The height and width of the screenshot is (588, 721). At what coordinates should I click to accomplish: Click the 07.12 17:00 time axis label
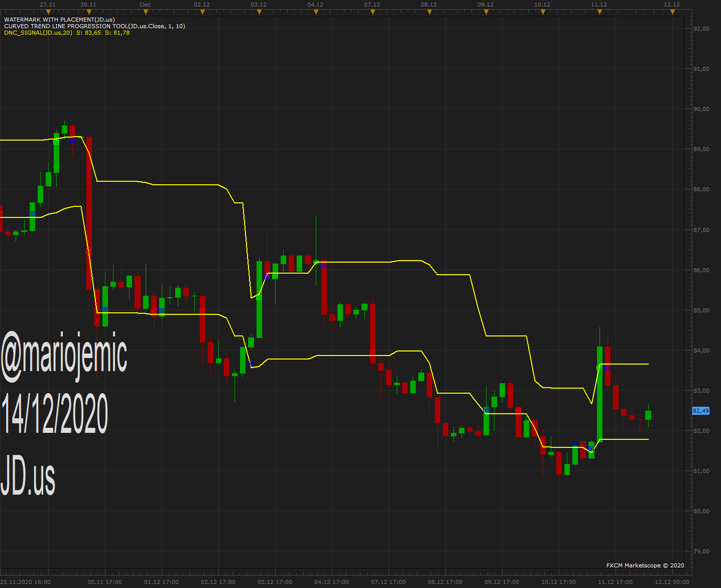coord(388,582)
